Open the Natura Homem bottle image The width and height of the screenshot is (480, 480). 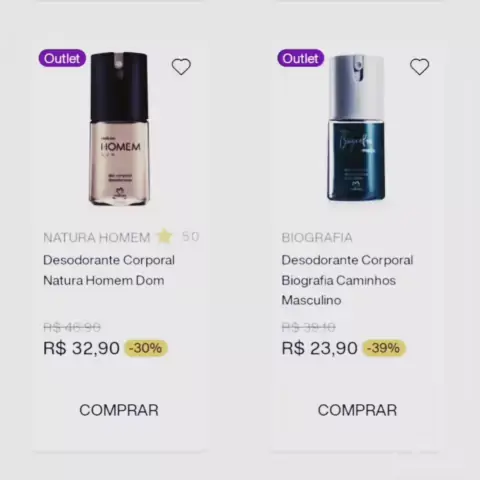pos(119,128)
